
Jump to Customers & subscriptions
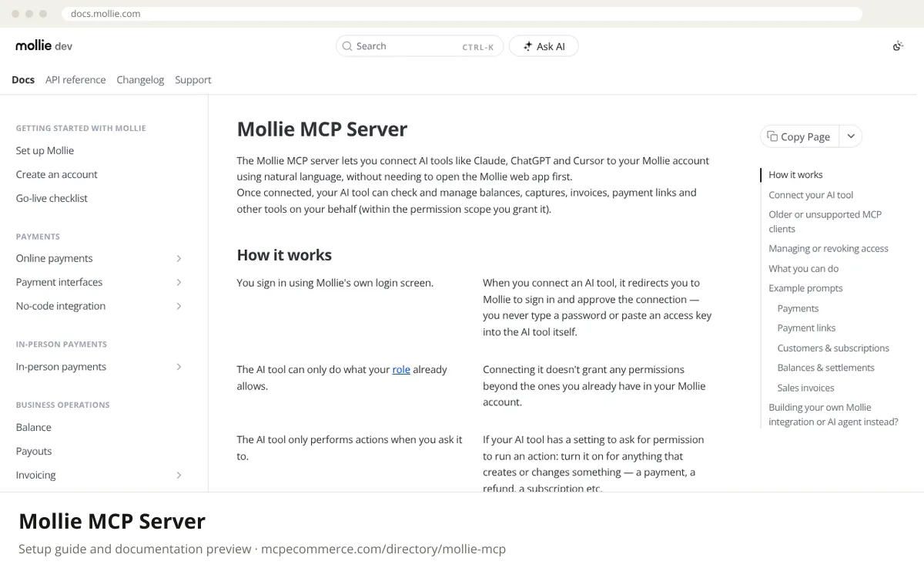point(833,348)
